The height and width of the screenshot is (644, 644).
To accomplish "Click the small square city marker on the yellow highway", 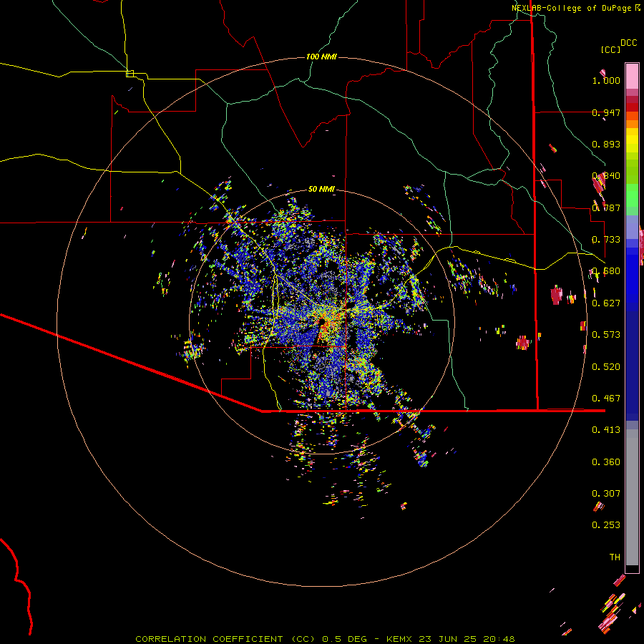I will click(x=130, y=74).
